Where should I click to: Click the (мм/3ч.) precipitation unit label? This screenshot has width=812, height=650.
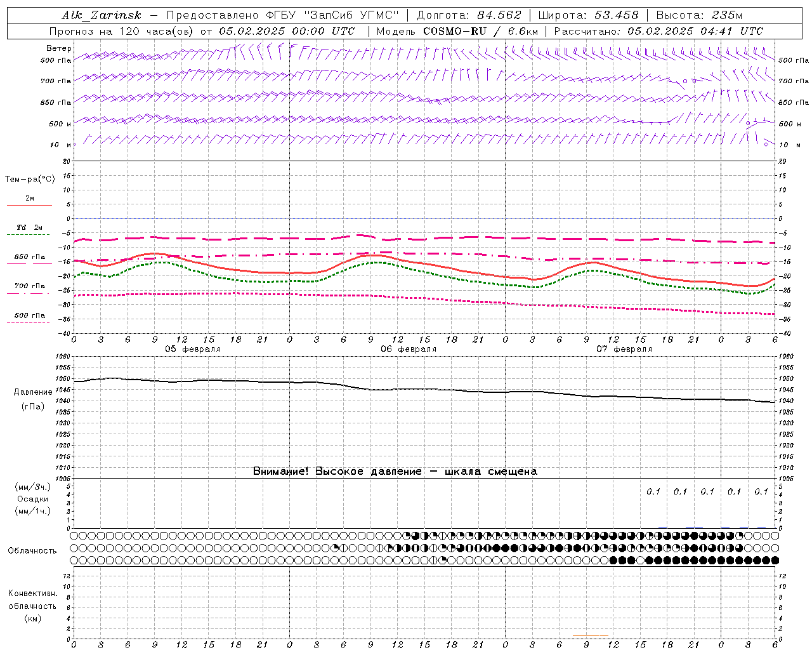point(33,487)
